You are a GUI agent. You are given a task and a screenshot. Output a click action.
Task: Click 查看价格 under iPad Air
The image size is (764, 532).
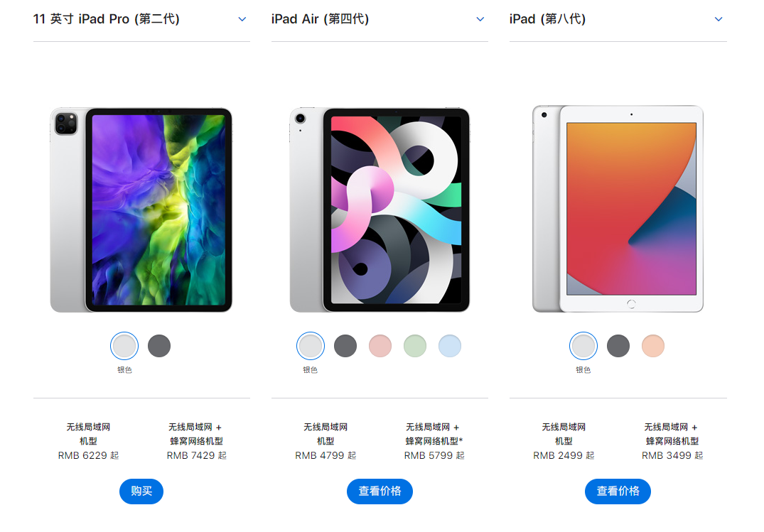point(380,491)
